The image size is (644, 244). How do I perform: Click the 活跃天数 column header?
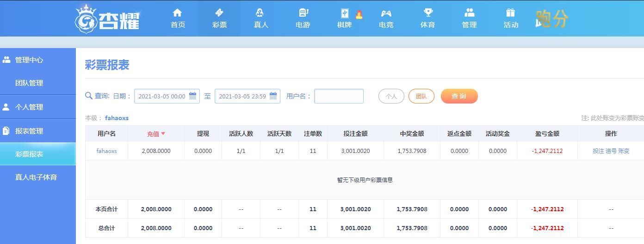coord(279,134)
